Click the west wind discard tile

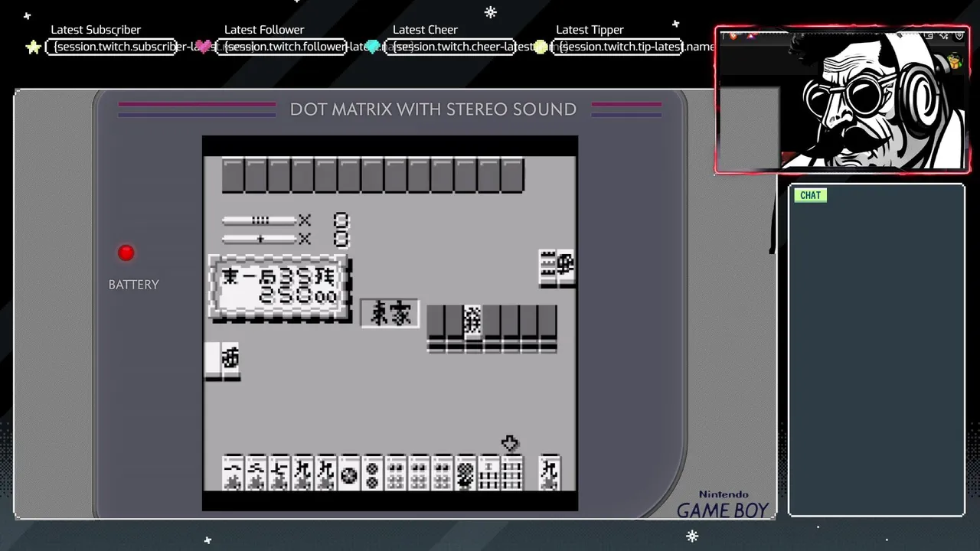click(230, 361)
